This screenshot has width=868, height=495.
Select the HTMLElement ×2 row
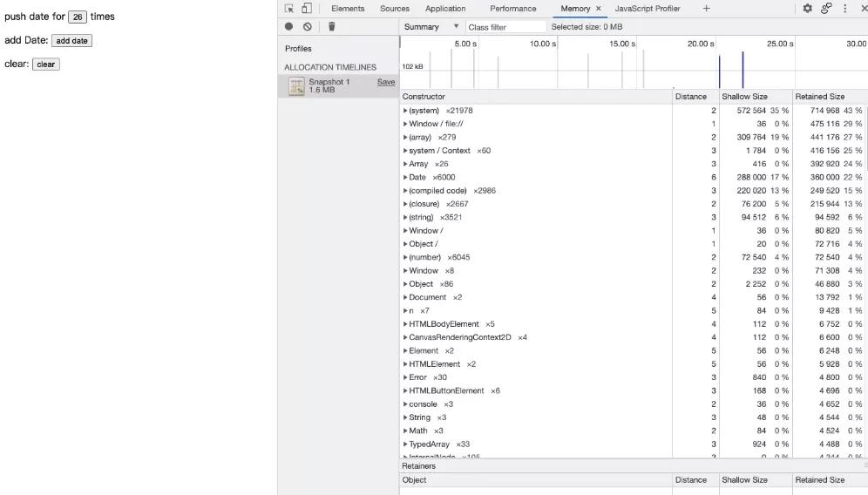click(634, 364)
